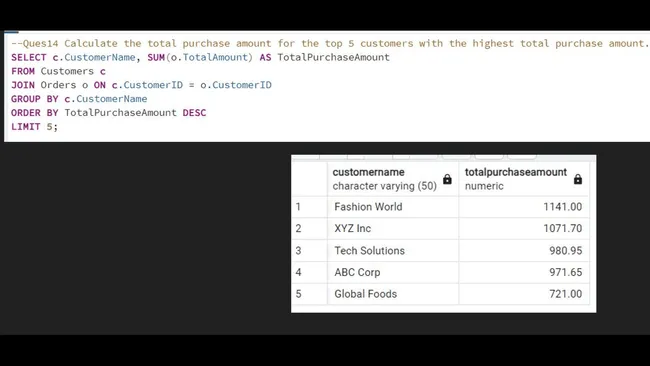
Task: Click the 1071.70 amount cell
Action: click(524, 228)
